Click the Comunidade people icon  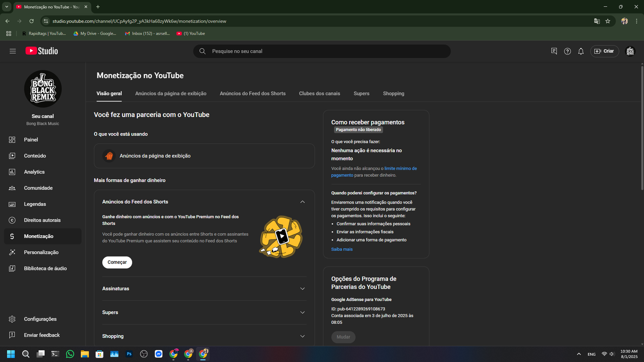tap(12, 188)
